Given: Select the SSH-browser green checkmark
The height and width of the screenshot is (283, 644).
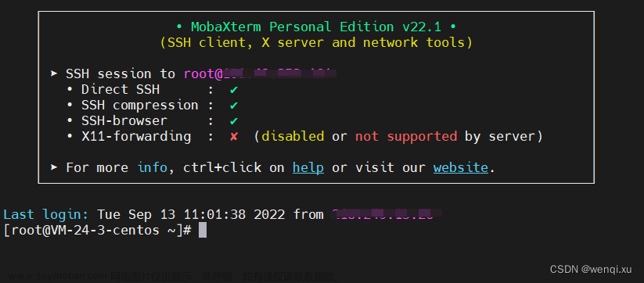Looking at the screenshot, I should [x=234, y=121].
